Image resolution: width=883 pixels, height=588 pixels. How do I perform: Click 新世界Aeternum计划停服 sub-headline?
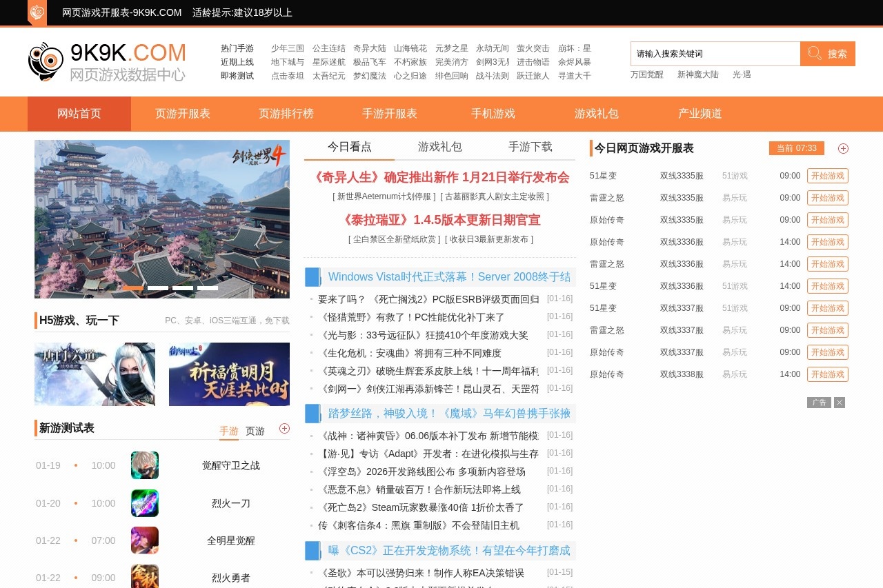tap(384, 196)
